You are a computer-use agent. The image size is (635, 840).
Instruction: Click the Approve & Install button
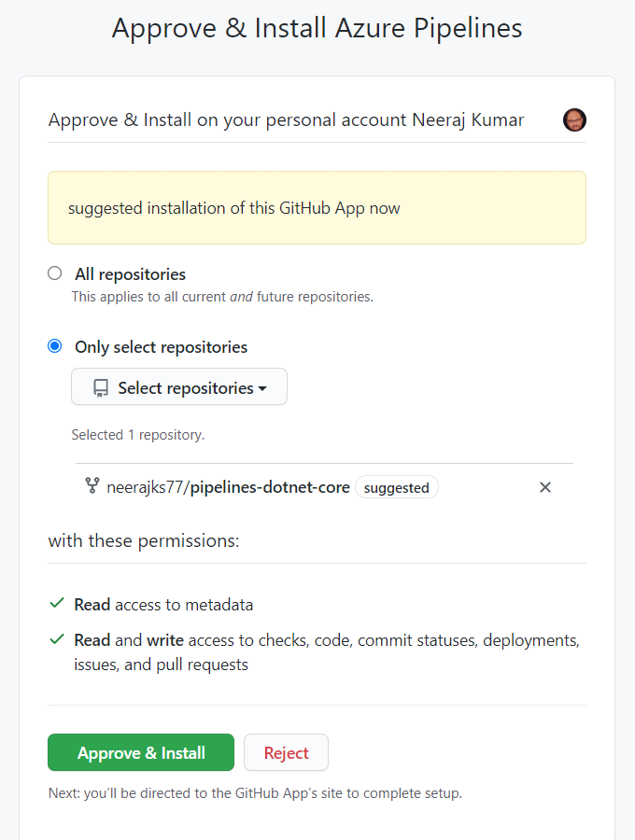point(141,752)
